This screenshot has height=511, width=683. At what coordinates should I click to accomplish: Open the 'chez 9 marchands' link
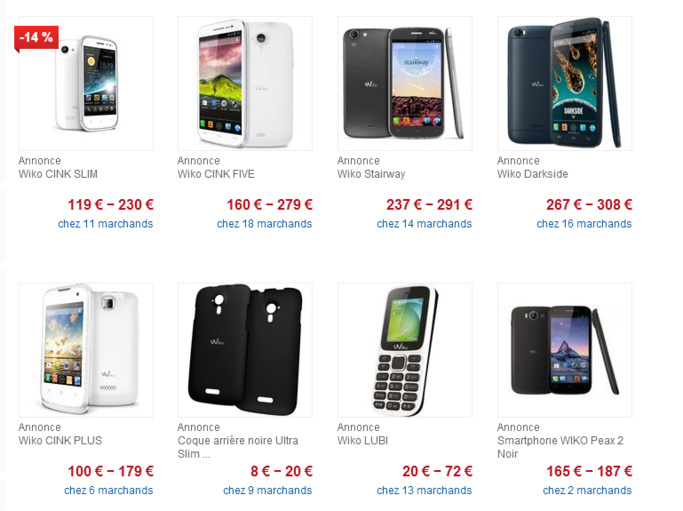point(267,491)
